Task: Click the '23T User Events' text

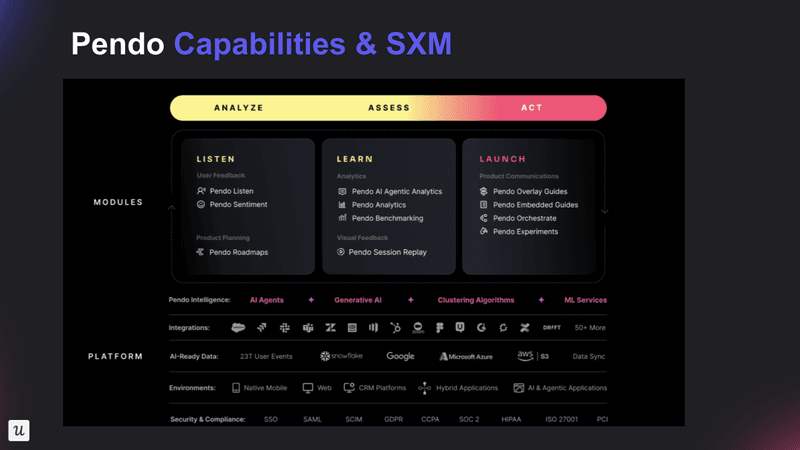Action: (x=266, y=356)
